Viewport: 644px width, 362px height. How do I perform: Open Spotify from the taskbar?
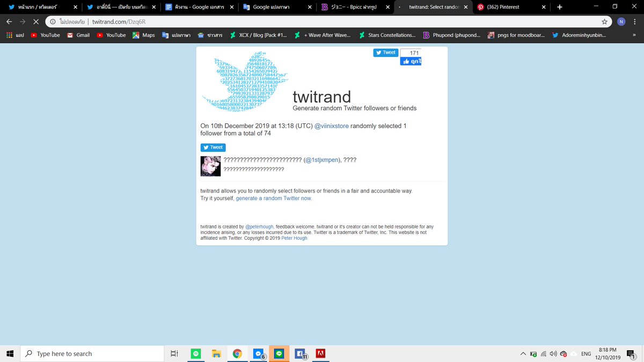click(x=196, y=353)
